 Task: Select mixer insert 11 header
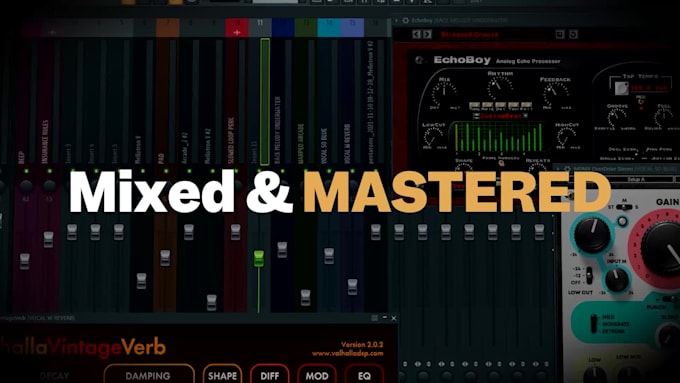point(260,27)
